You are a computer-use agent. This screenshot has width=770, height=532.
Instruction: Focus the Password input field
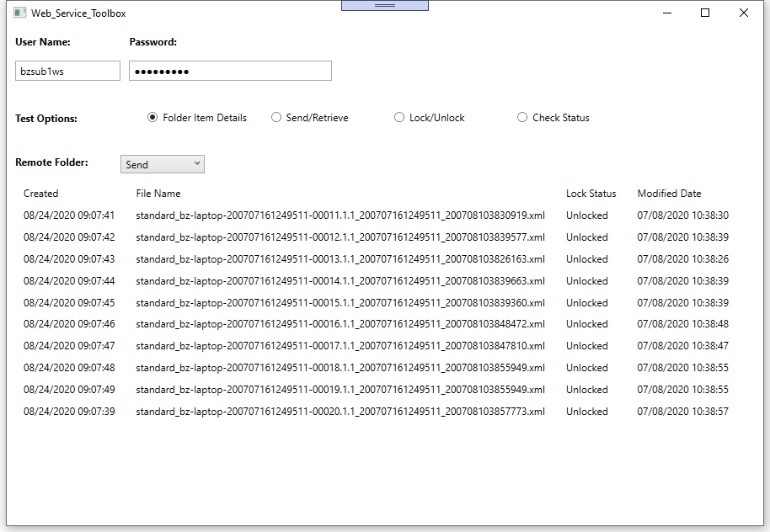coord(230,72)
